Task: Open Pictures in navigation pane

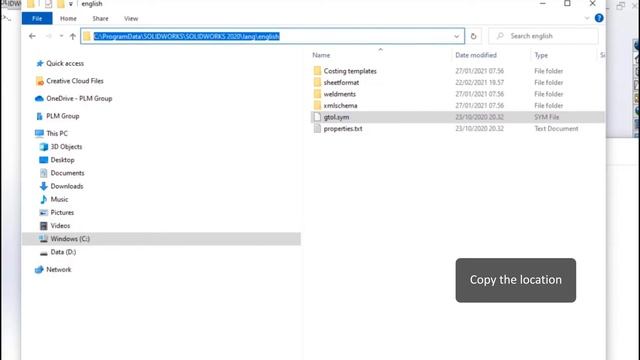Action: click(x=62, y=213)
